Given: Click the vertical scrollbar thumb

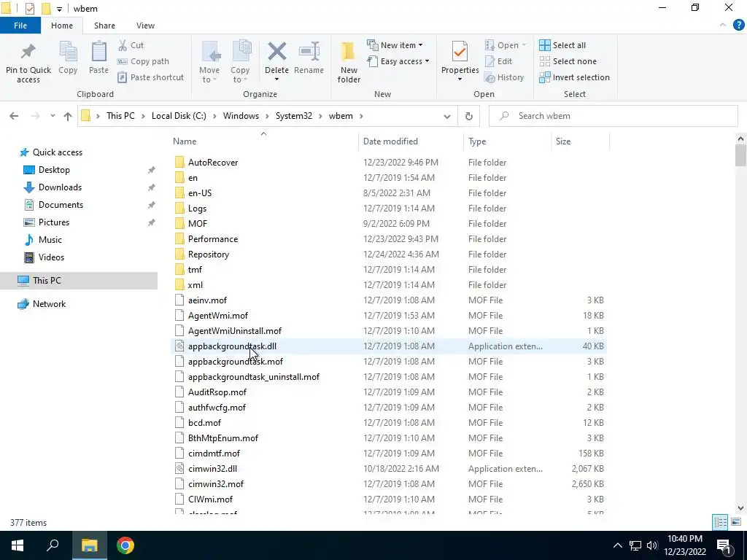Looking at the screenshot, I should tap(740, 156).
